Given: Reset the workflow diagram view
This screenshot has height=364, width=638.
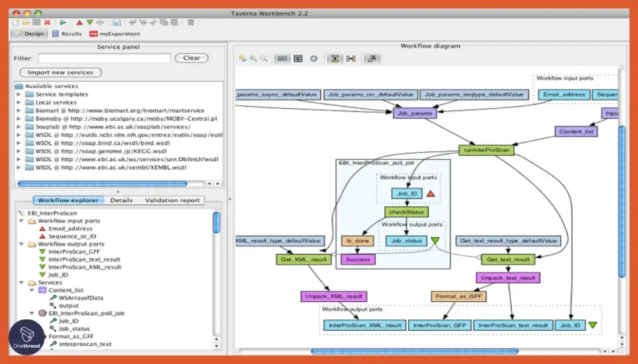Looking at the screenshot, I should (x=242, y=58).
